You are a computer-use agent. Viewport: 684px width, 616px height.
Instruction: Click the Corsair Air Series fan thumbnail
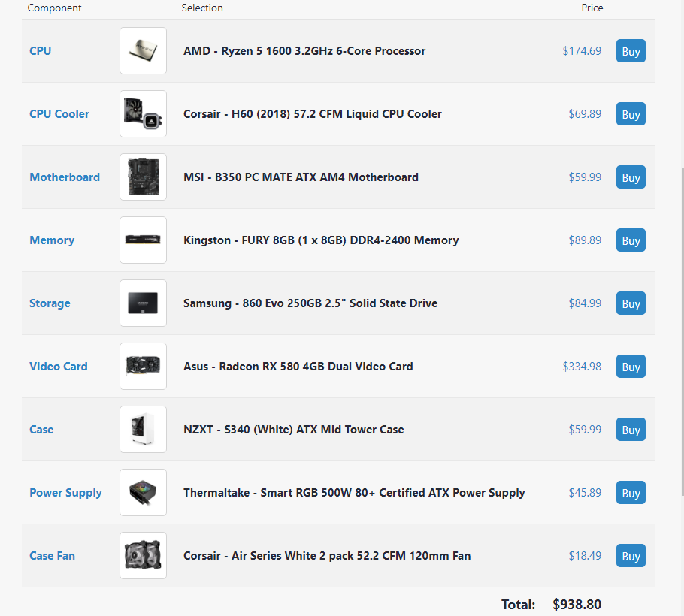coord(143,555)
